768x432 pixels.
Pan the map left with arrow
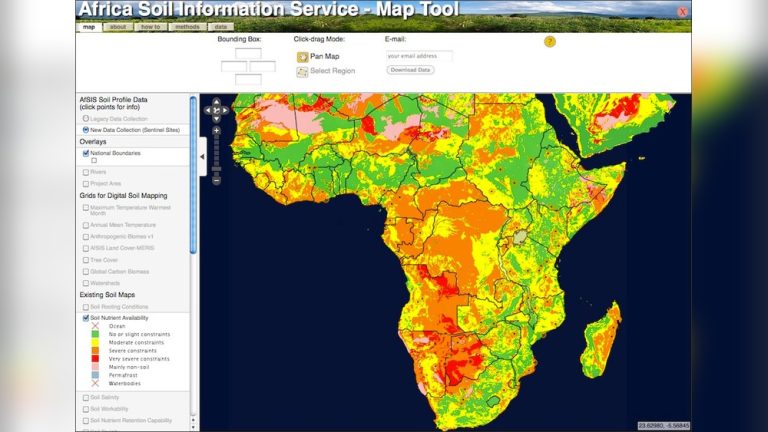pyautogui.click(x=208, y=111)
